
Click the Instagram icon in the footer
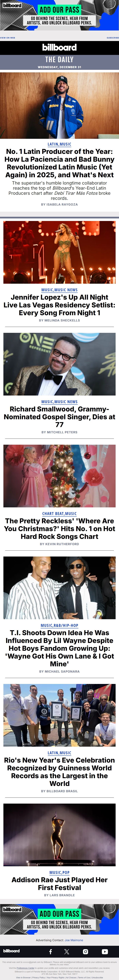(x=86, y=952)
